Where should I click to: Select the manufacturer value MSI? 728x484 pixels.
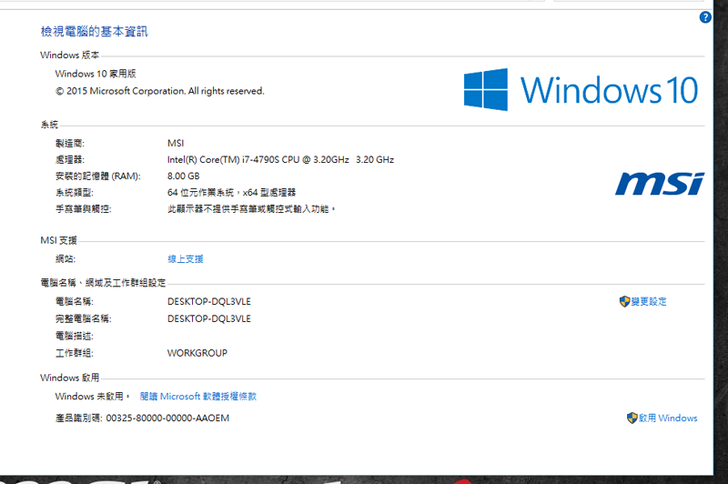(x=176, y=143)
